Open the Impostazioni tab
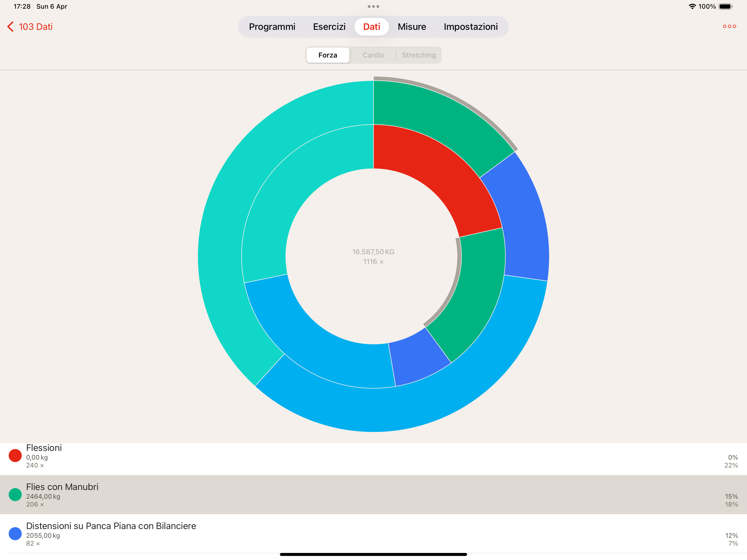Viewport: 747px width, 560px height. click(470, 27)
